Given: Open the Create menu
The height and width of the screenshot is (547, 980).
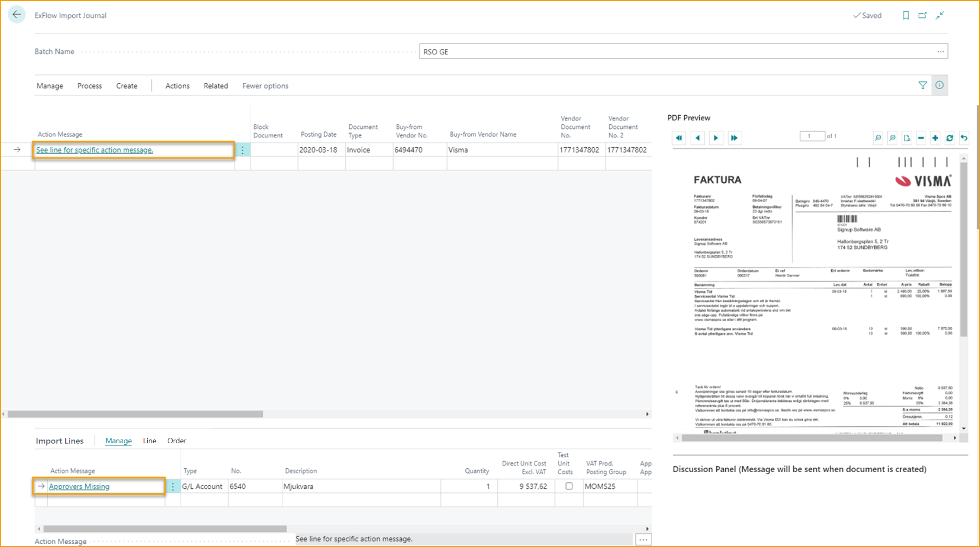Looking at the screenshot, I should [x=127, y=86].
